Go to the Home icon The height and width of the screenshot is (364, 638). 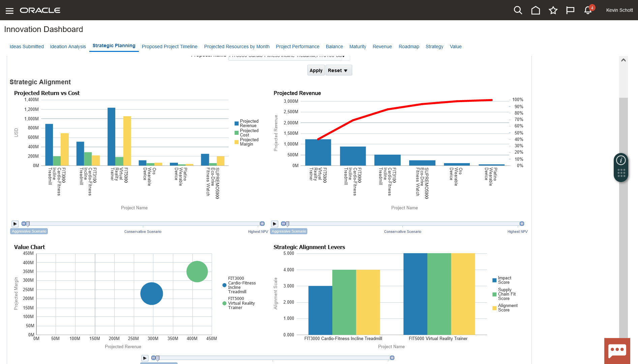[535, 10]
